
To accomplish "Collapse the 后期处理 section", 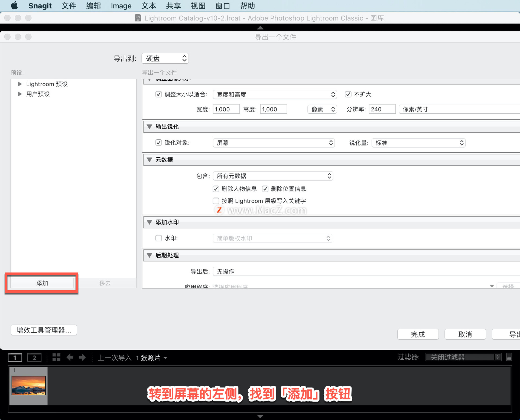I will click(149, 255).
